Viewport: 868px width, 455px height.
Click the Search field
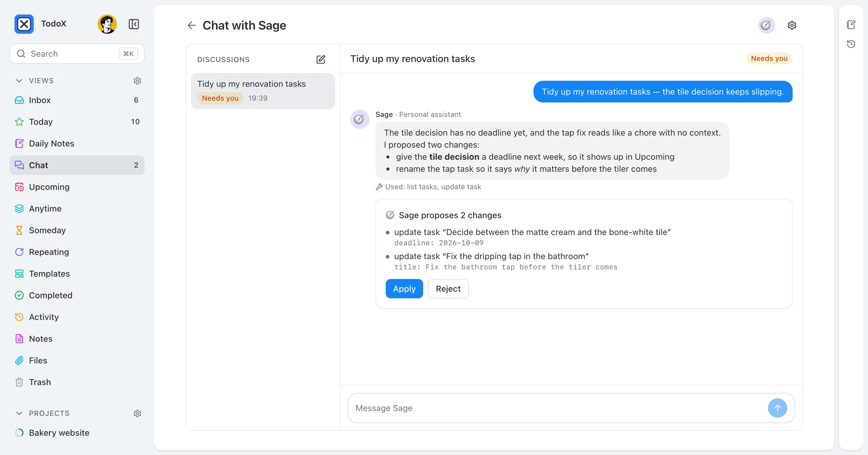77,54
